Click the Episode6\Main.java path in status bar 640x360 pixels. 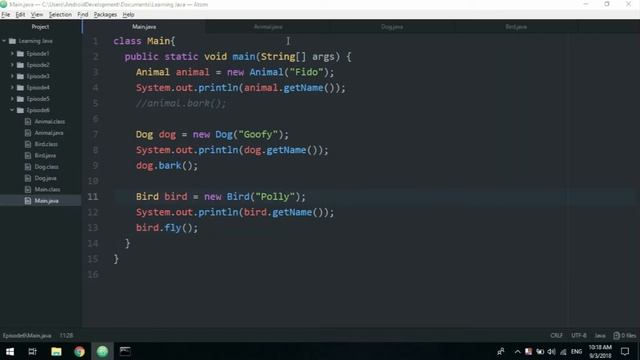click(x=27, y=336)
